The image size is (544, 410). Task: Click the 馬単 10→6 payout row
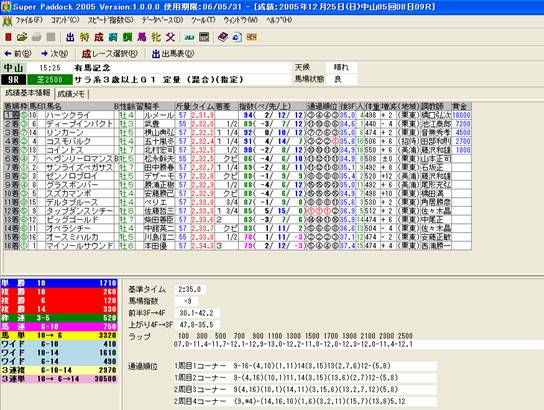(x=59, y=335)
